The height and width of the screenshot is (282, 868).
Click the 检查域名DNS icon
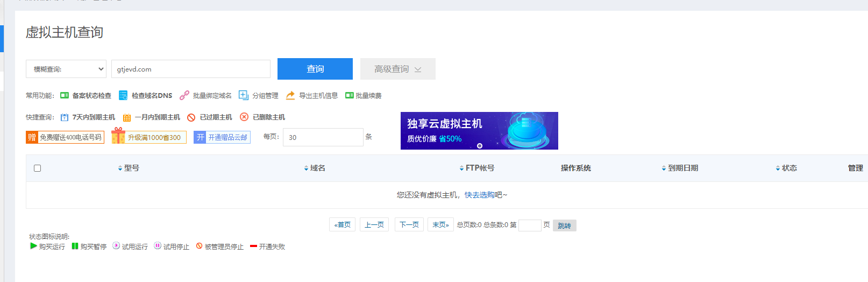click(x=123, y=95)
